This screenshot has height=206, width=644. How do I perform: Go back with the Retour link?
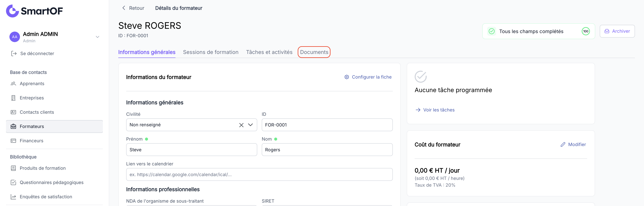(137, 8)
